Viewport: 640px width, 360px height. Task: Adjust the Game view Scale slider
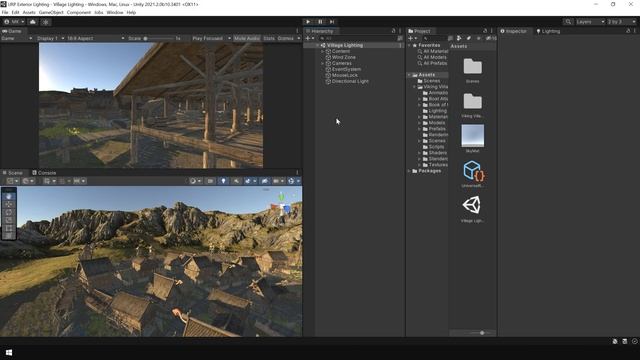[159, 38]
